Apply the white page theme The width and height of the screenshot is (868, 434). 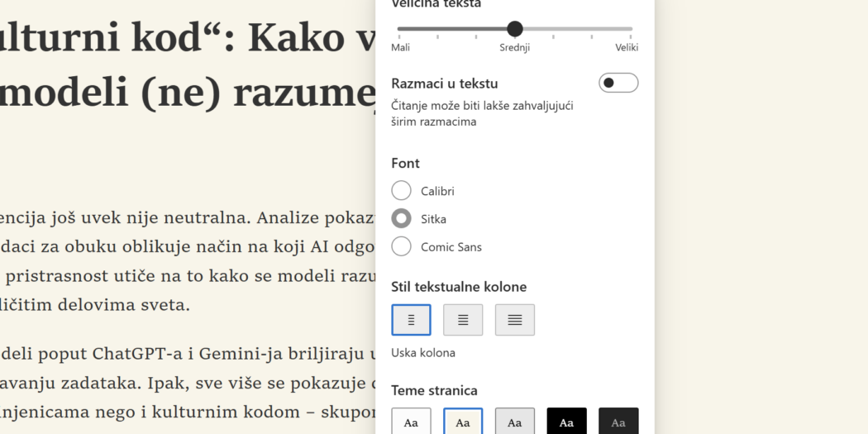click(411, 422)
